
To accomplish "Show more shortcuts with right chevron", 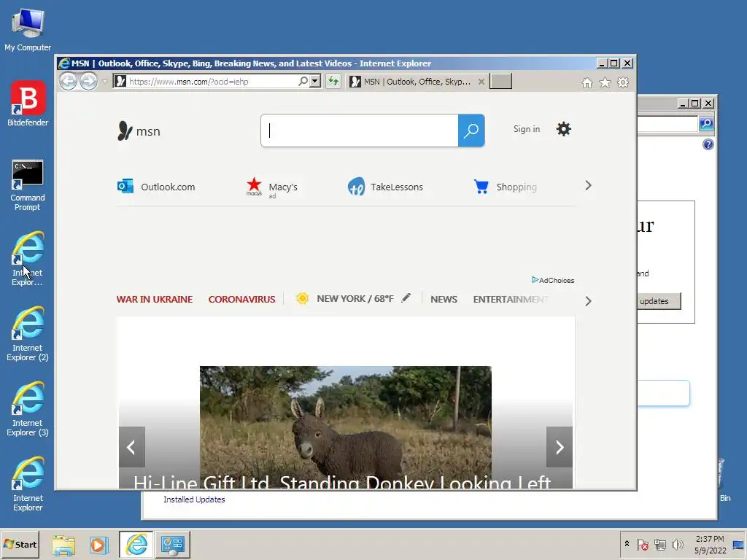I will [x=588, y=186].
